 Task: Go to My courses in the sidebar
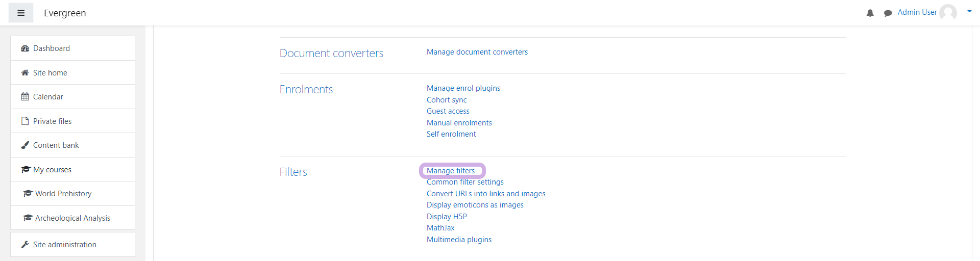click(x=52, y=170)
